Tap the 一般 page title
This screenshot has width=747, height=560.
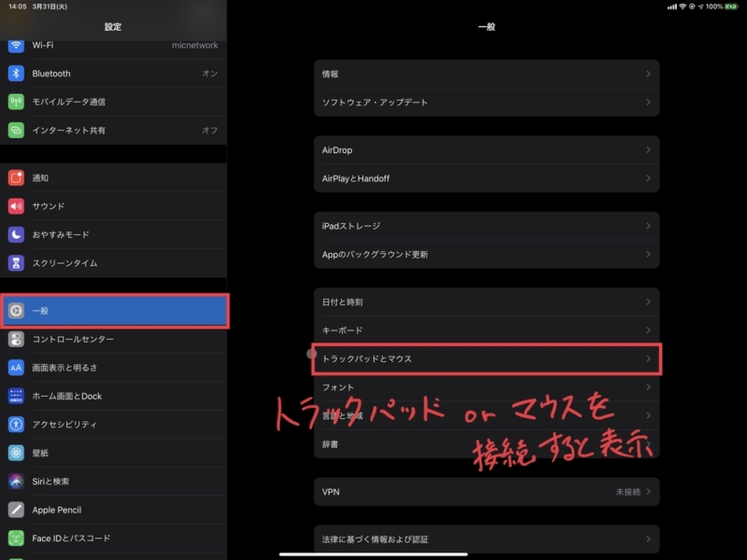(486, 27)
